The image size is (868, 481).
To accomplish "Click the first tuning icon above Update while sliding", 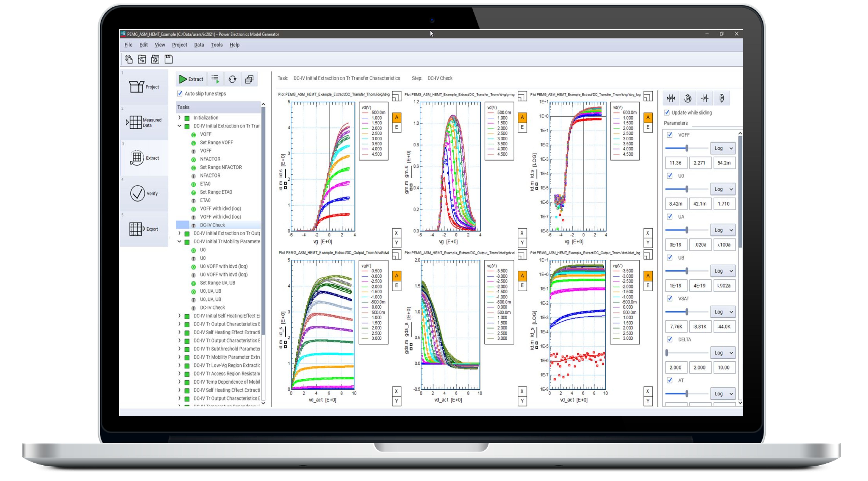I will (671, 98).
